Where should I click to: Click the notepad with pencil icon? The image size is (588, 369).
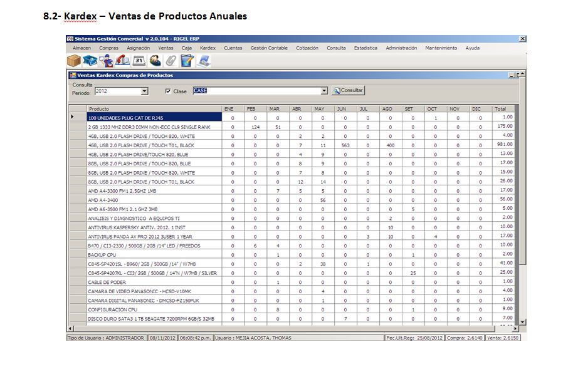(187, 61)
